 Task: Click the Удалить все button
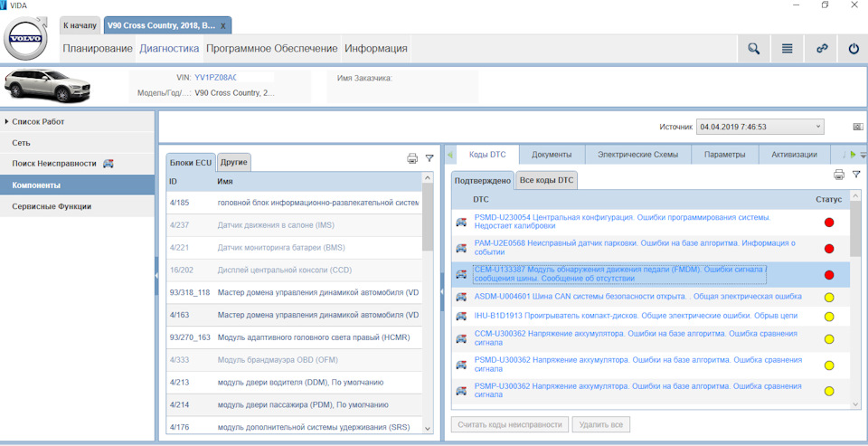600,425
